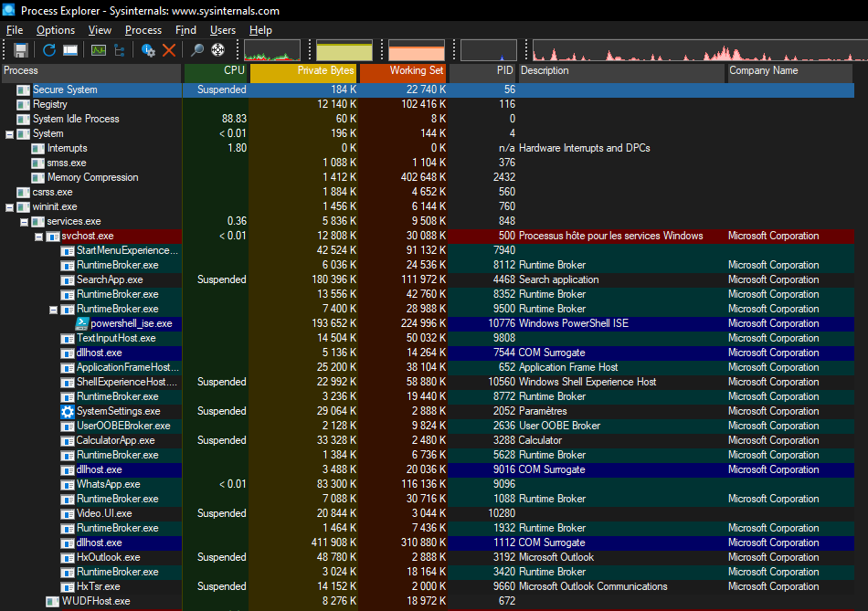Click the csrss.exe process icon
This screenshot has height=611, width=868.
click(23, 192)
